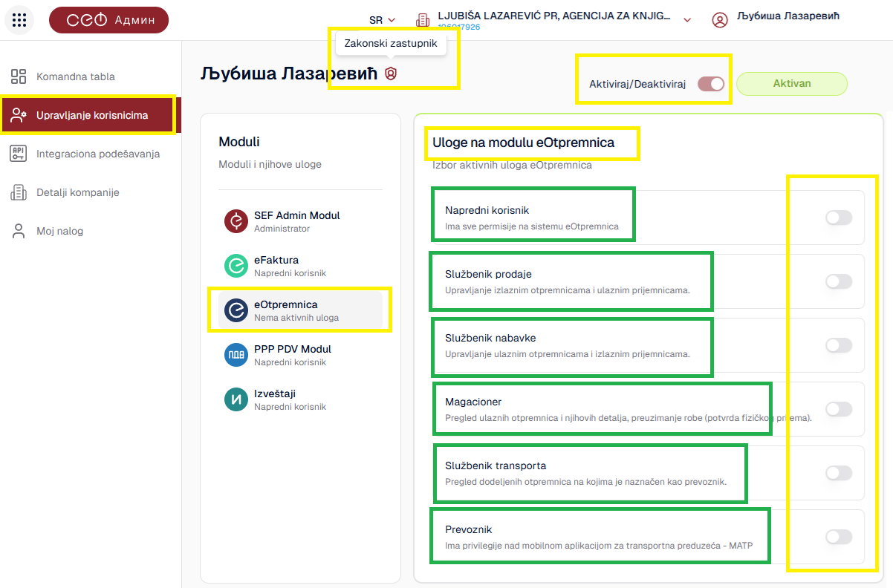893x588 pixels.
Task: Turn on the Prevoznik role toggle
Action: [x=839, y=537]
